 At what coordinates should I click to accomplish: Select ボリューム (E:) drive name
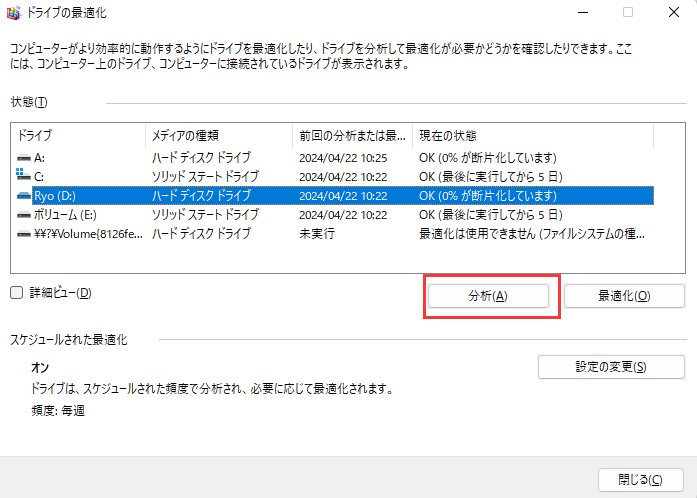click(65, 215)
